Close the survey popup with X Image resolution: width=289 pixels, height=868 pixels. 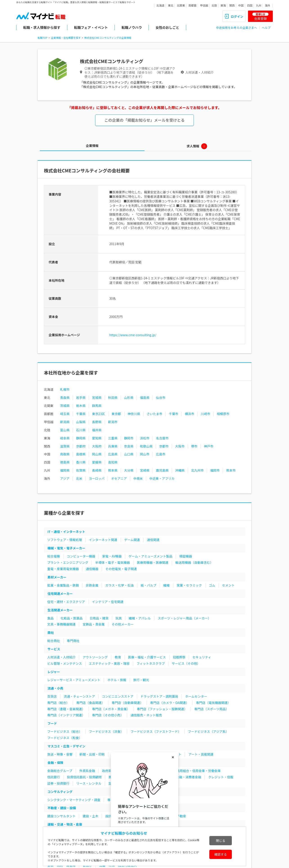pyautogui.click(x=173, y=757)
